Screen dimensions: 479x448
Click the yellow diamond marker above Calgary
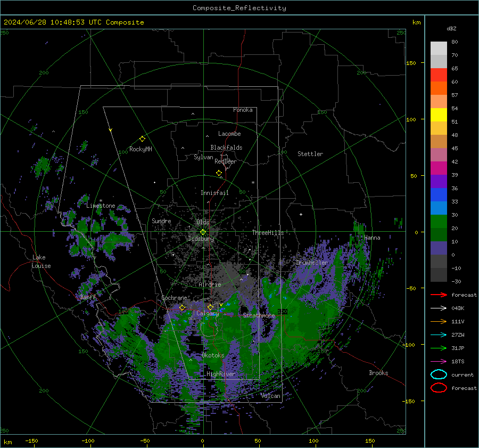click(210, 307)
